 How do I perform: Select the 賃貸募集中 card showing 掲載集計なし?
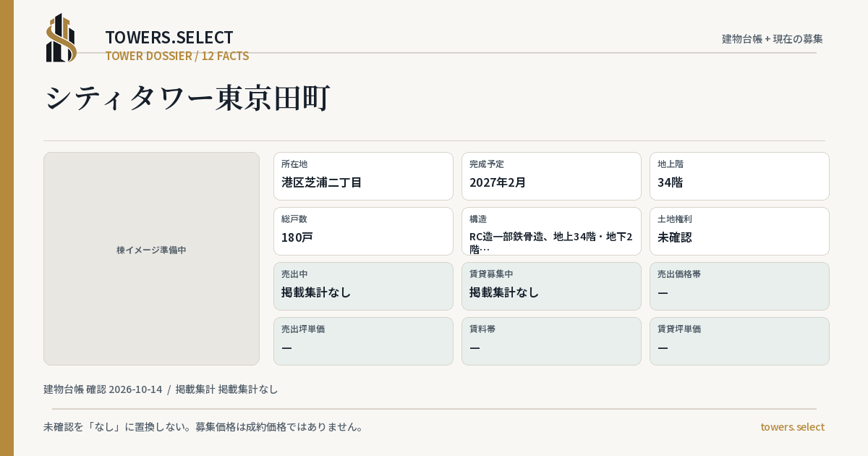(551, 286)
